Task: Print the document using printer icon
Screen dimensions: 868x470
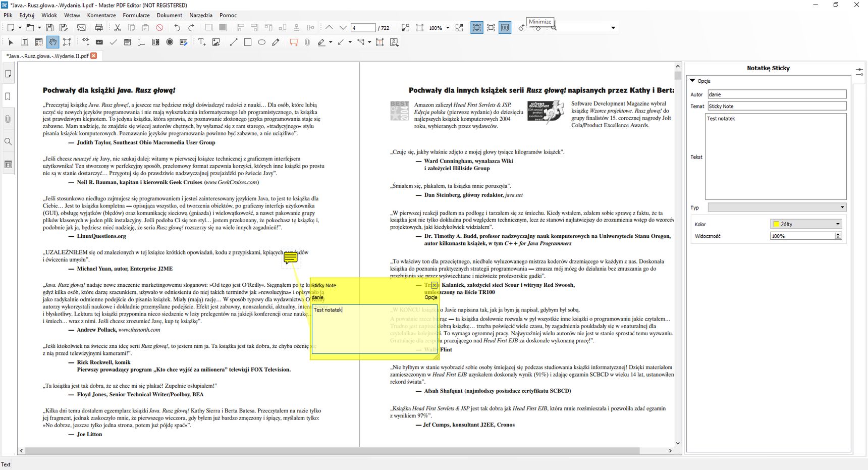Action: [x=99, y=28]
